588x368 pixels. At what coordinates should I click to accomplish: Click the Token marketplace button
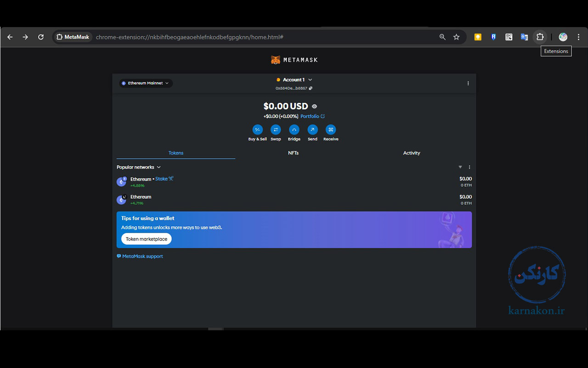pyautogui.click(x=147, y=239)
